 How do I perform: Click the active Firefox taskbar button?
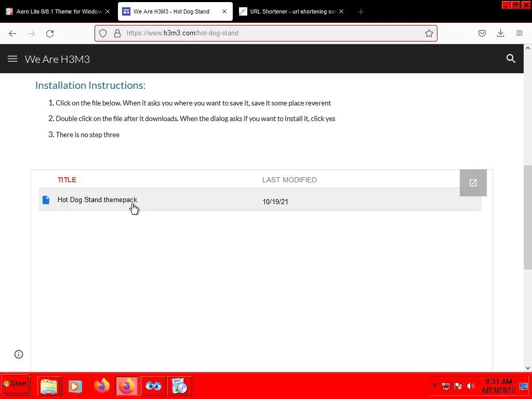click(x=127, y=386)
